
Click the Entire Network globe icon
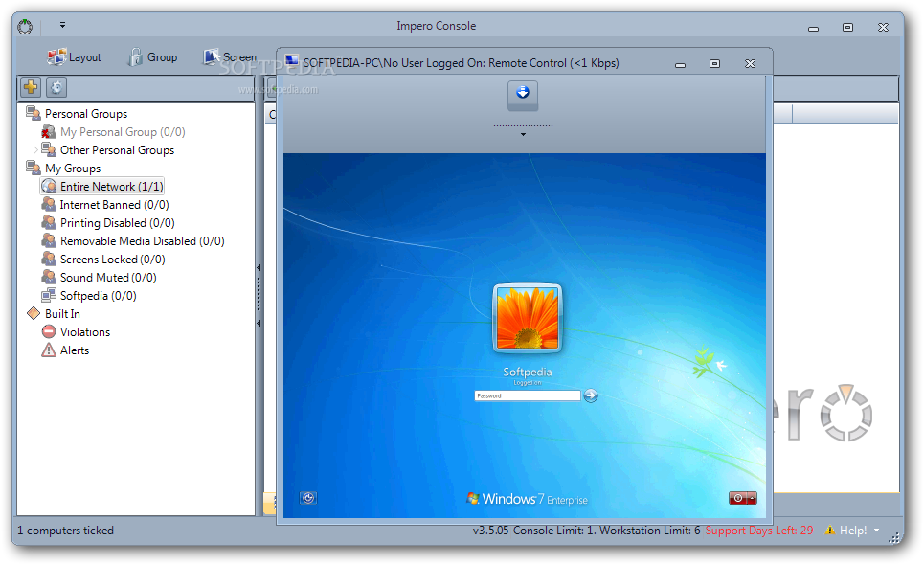click(x=49, y=187)
